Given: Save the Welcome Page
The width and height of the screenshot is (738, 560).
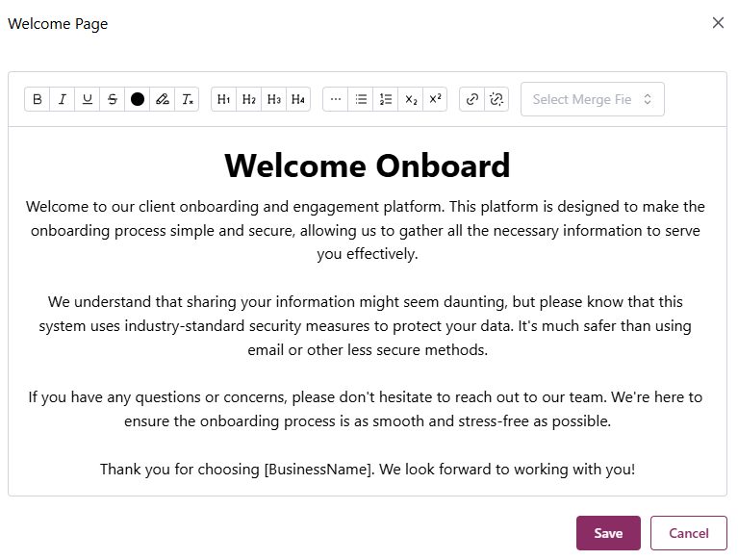Looking at the screenshot, I should 608,533.
